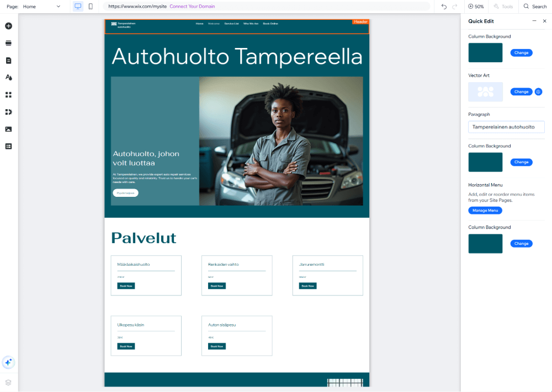Open the Add Elements plus icon
The image size is (552, 392).
8,26
